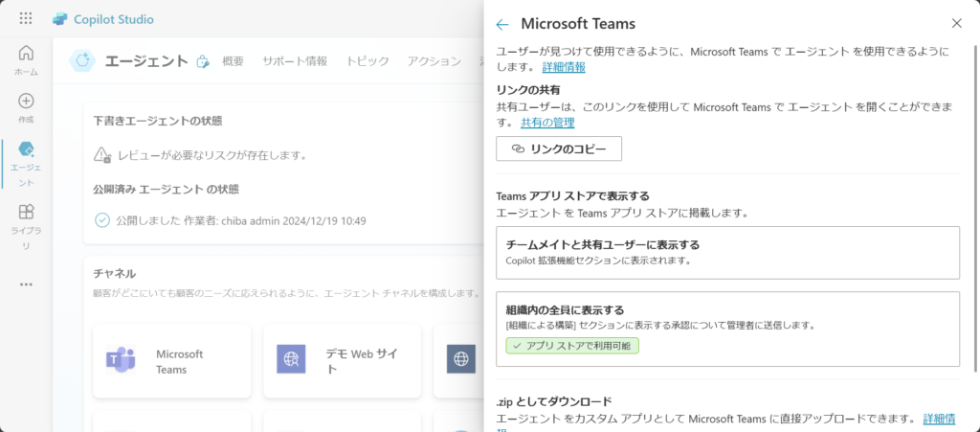The image size is (980, 432).
Task: Click the published checkmark status icon
Action: click(101, 220)
